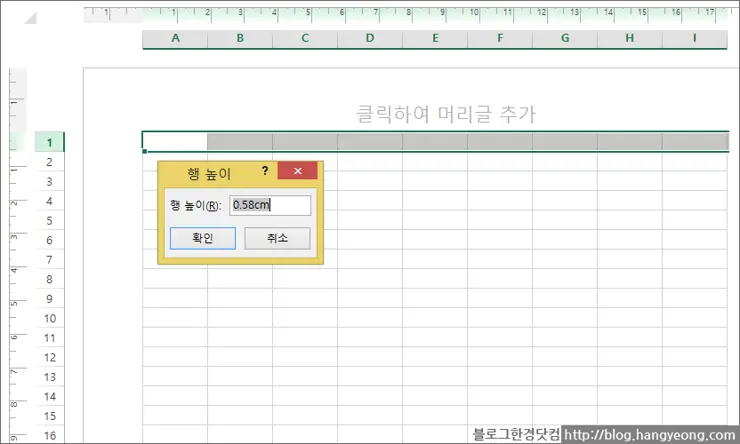The height and width of the screenshot is (444, 740).
Task: Click the help question mark in dialog
Action: click(265, 172)
